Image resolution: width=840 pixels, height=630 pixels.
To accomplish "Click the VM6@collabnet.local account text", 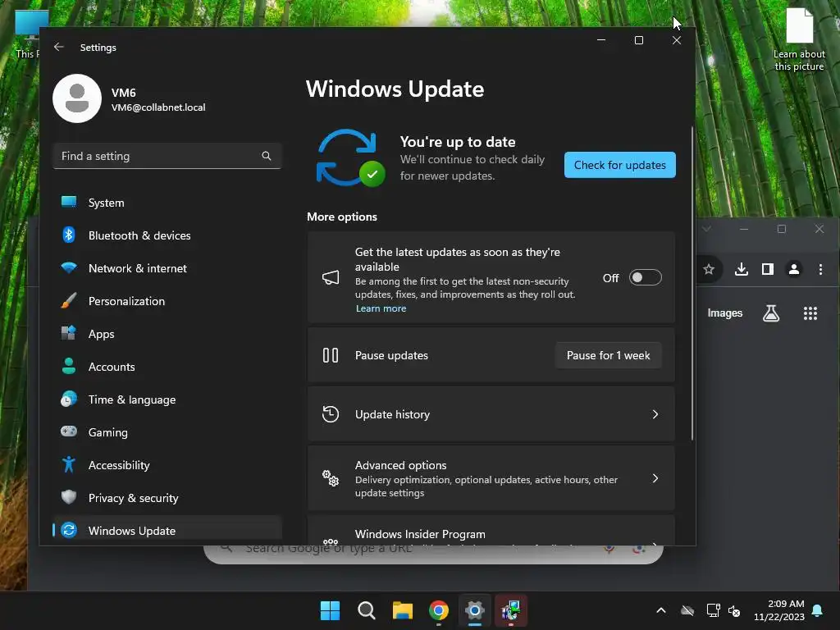I will 158,107.
